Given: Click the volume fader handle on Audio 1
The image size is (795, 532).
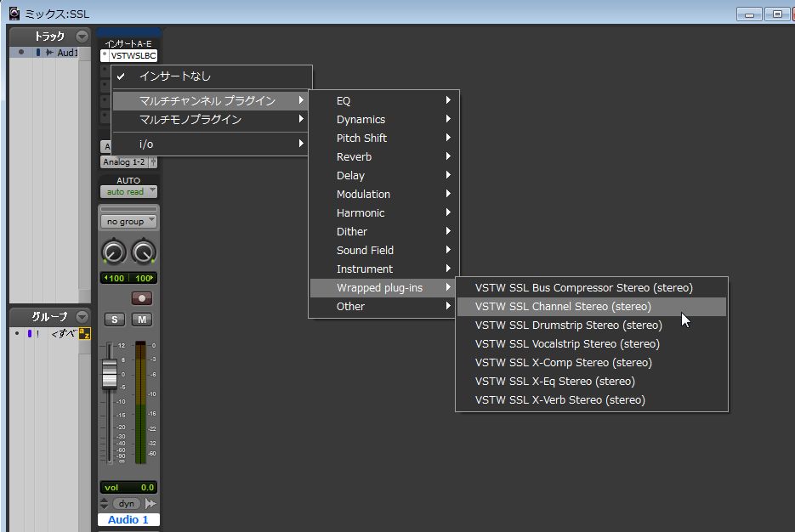Looking at the screenshot, I should 110,375.
